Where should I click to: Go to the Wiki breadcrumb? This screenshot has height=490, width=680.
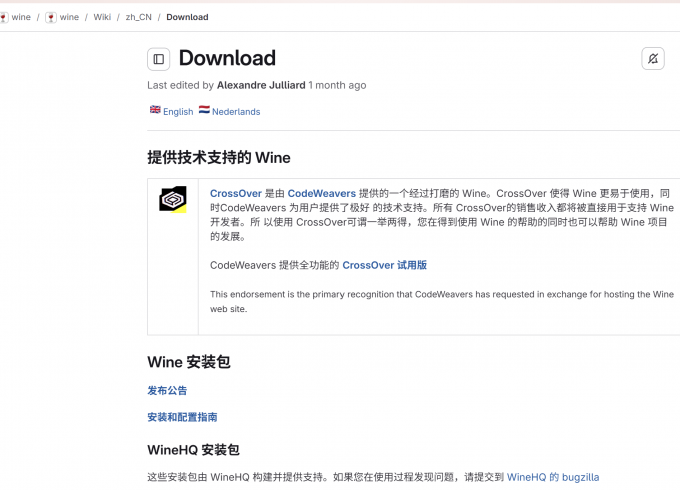click(x=102, y=17)
